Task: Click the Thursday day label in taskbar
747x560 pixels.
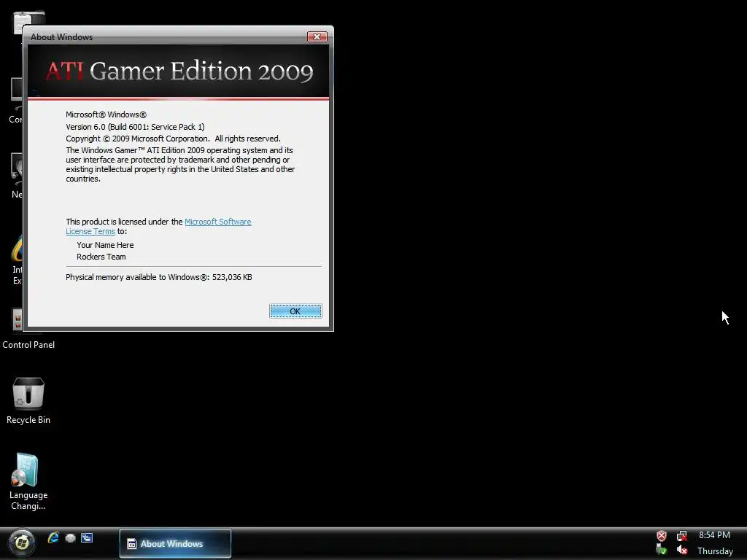Action: point(715,551)
